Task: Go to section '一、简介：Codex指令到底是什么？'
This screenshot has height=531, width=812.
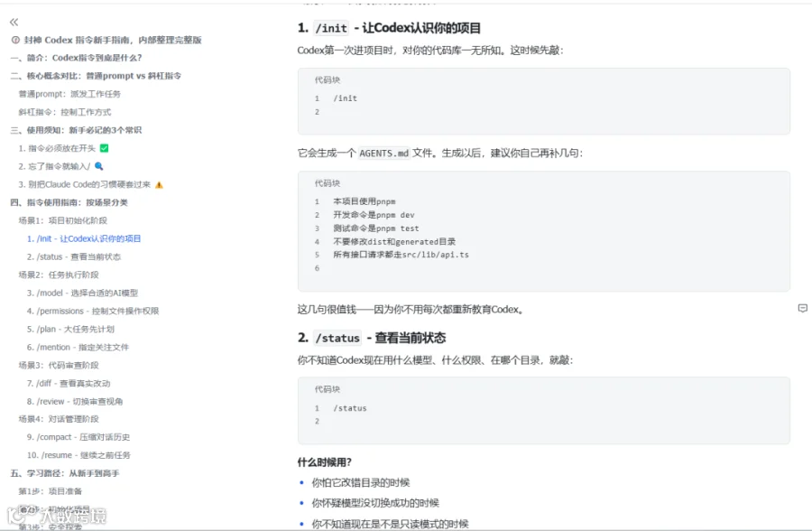Action: point(76,58)
